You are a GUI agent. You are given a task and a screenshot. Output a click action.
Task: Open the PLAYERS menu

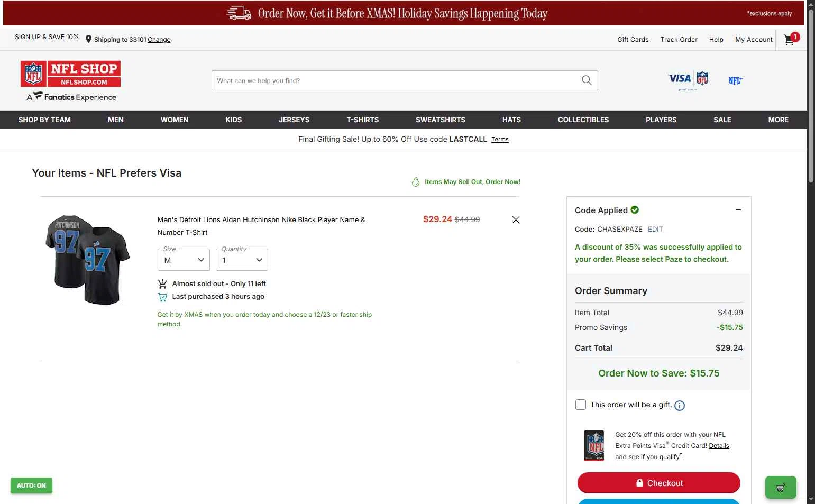click(x=661, y=120)
